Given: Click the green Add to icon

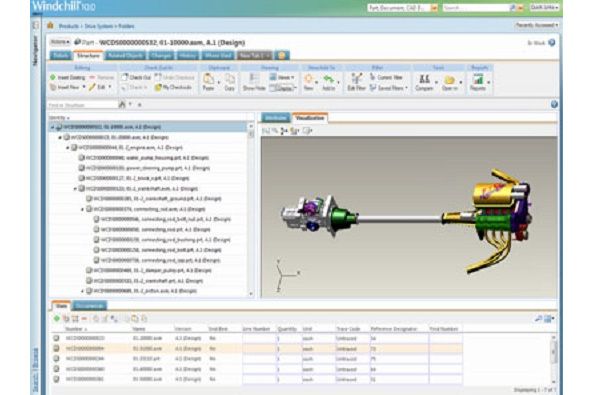Looking at the screenshot, I should pyautogui.click(x=329, y=79).
